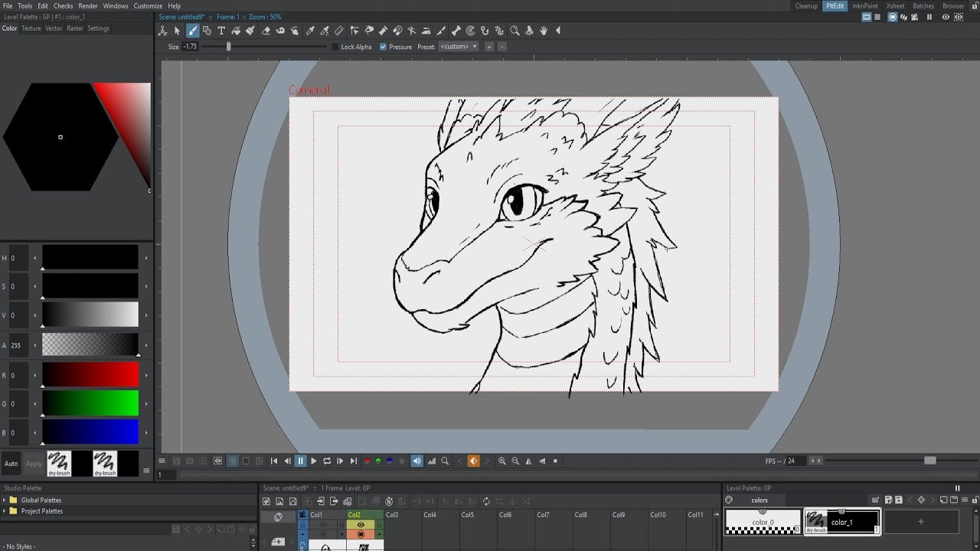Toggle loop playback button
Viewport: 980px width, 551px height.
click(327, 461)
